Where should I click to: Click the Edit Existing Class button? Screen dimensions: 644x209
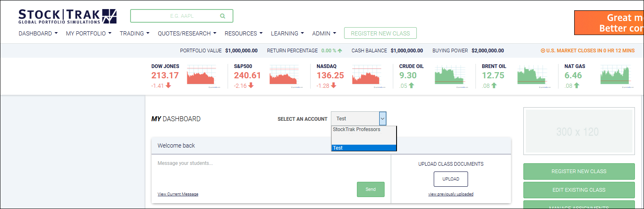click(579, 190)
